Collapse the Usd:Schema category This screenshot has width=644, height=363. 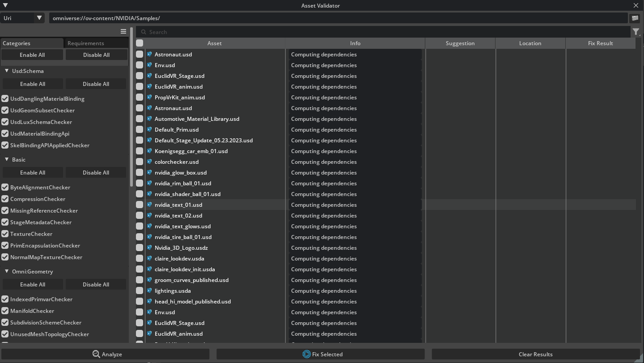(x=7, y=71)
